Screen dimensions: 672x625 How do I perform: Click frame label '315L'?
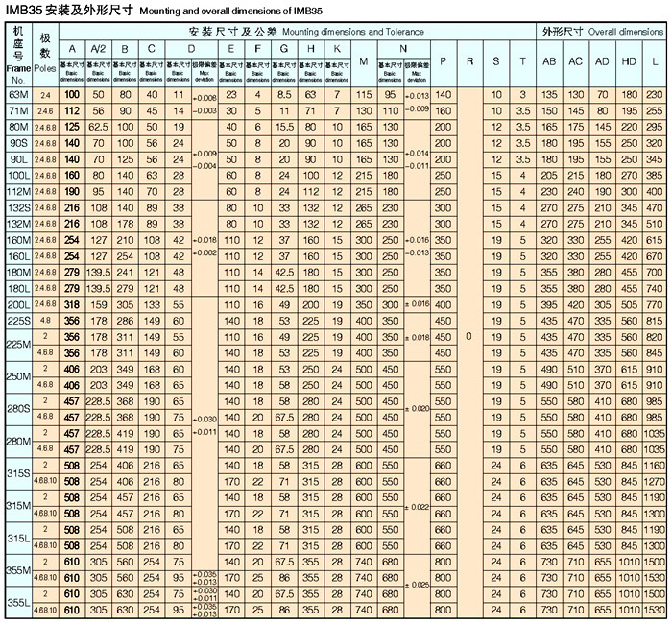[x=18, y=538]
